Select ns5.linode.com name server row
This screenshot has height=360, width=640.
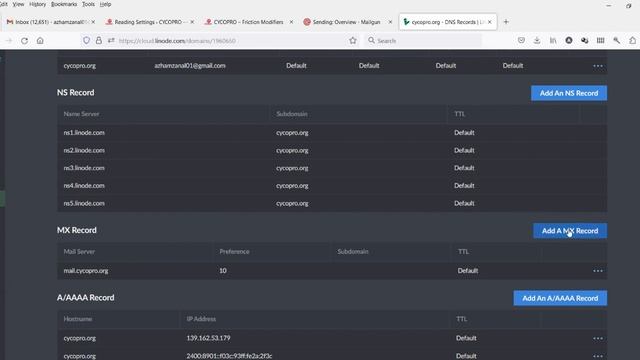[332, 203]
